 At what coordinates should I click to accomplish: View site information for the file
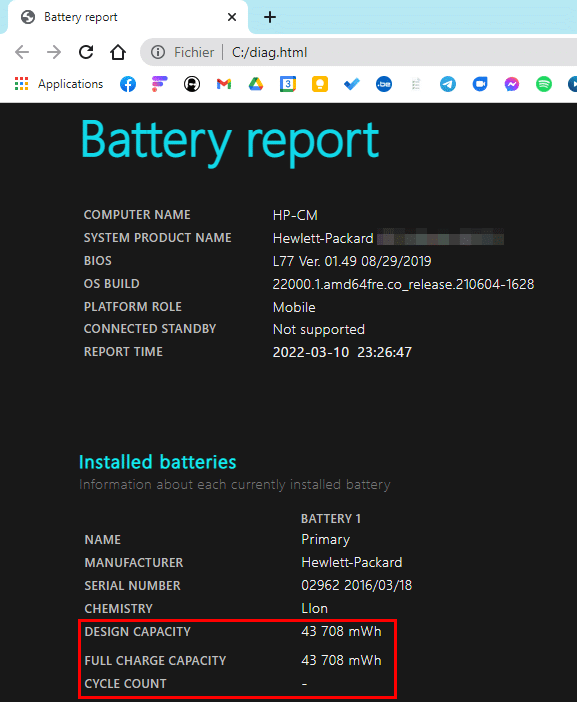[158, 52]
